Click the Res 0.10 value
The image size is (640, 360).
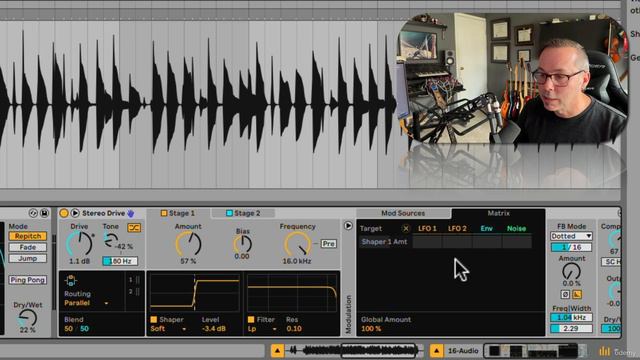[x=294, y=329]
